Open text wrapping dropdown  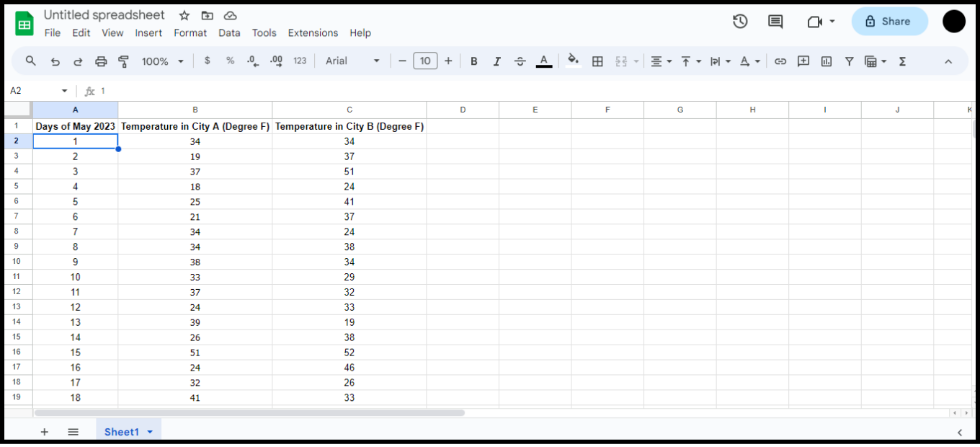tap(720, 61)
